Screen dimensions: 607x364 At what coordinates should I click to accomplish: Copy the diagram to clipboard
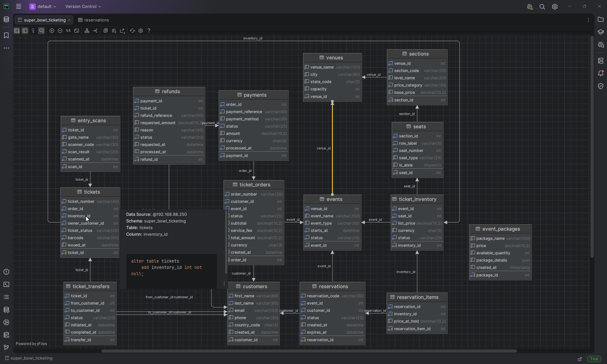coord(106,31)
